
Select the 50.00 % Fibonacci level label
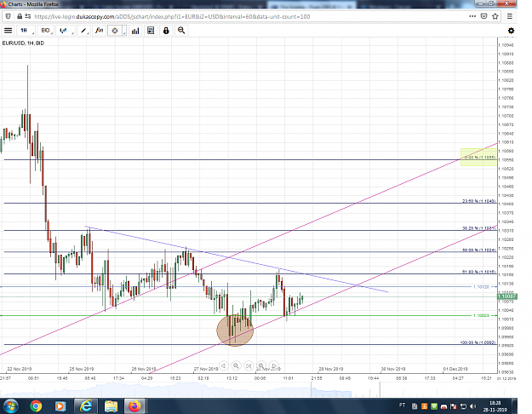pos(478,250)
